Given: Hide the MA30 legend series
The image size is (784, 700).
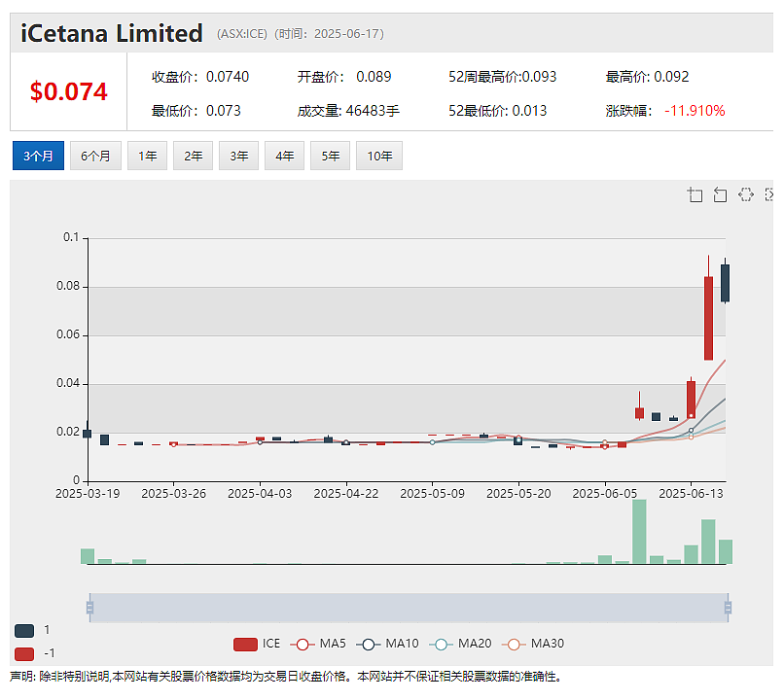Looking at the screenshot, I should pos(532,644).
